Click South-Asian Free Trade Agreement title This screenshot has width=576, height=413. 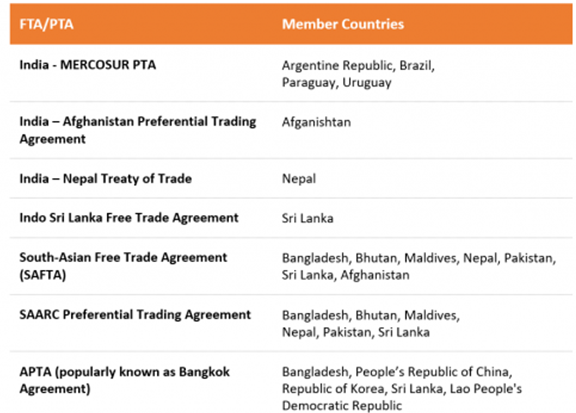pyautogui.click(x=123, y=258)
